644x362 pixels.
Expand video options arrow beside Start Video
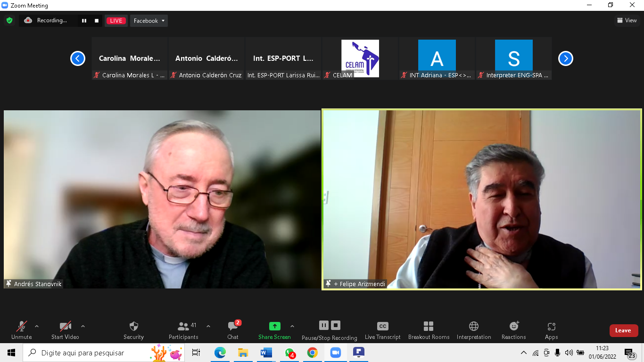point(83,326)
